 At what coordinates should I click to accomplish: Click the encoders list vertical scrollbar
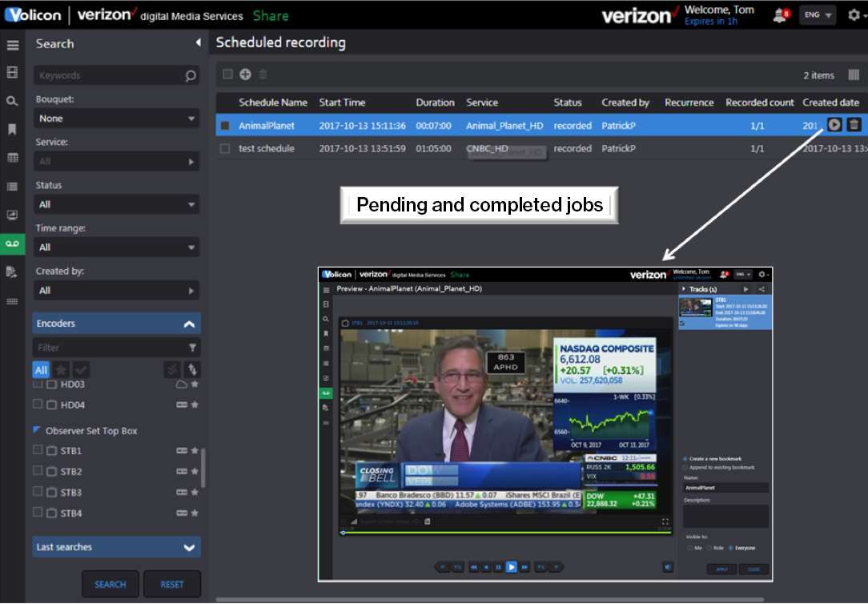[x=203, y=468]
